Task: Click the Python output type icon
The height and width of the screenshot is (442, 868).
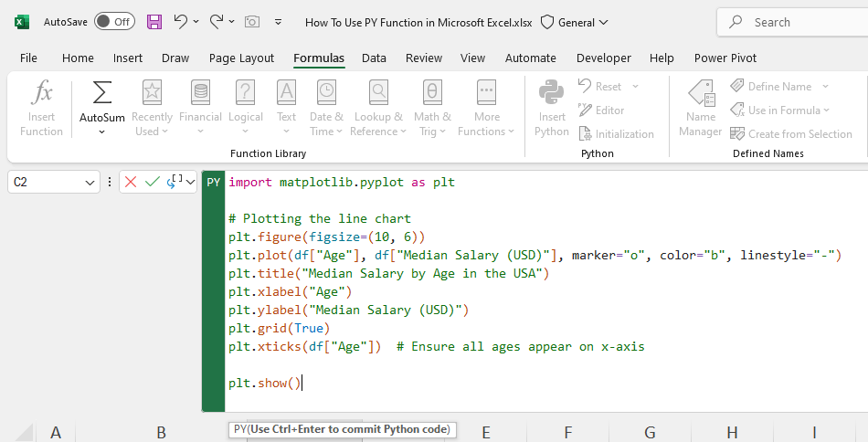Action: pos(175,182)
